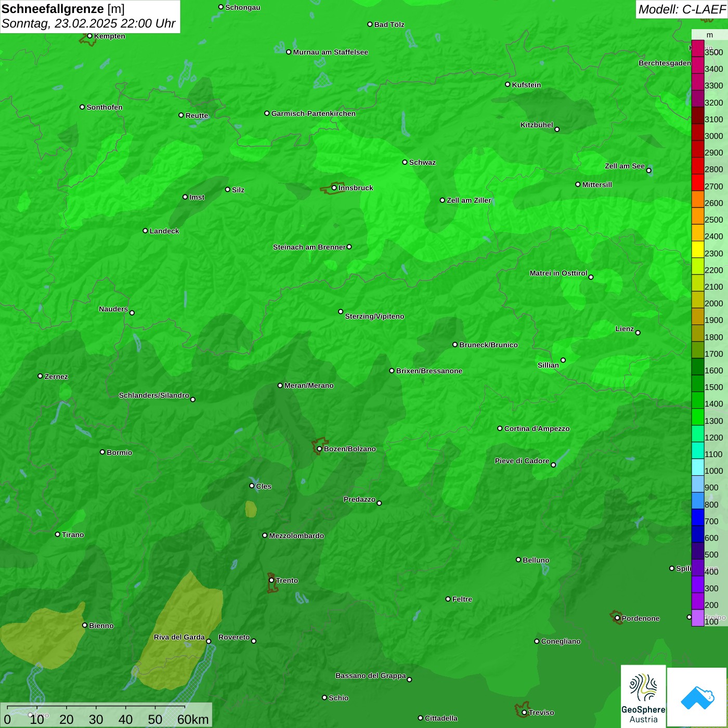Screen dimensions: 728x728
Task: Click the Kempten city marker
Action: 89,36
